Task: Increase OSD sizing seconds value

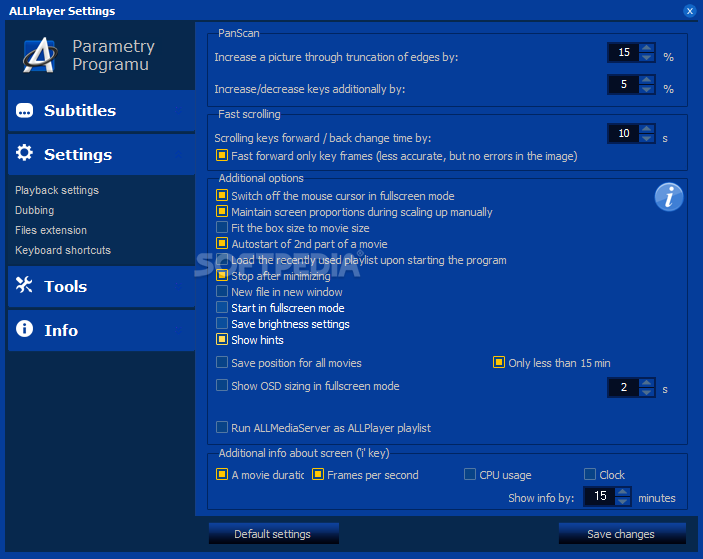Action: pyautogui.click(x=646, y=382)
